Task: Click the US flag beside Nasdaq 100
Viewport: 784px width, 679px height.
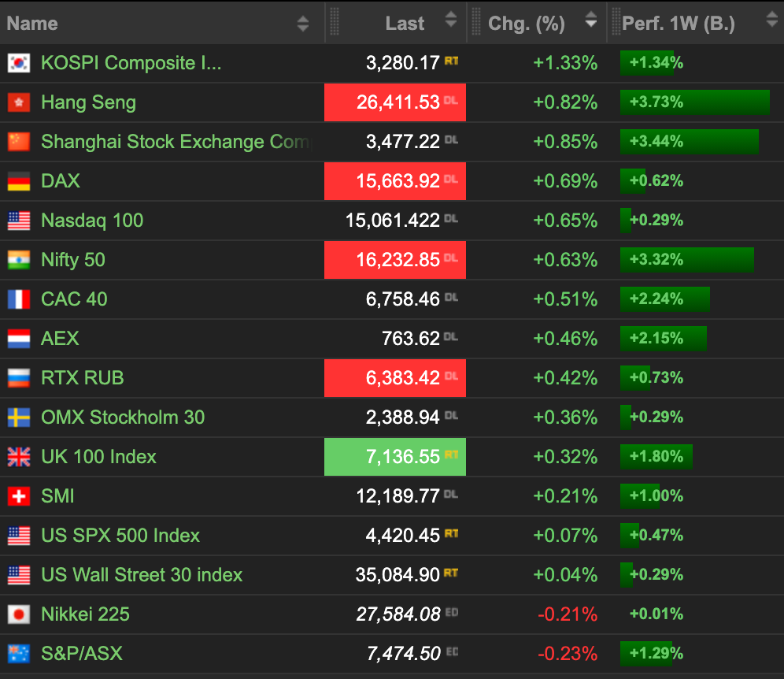Action: coord(19,221)
